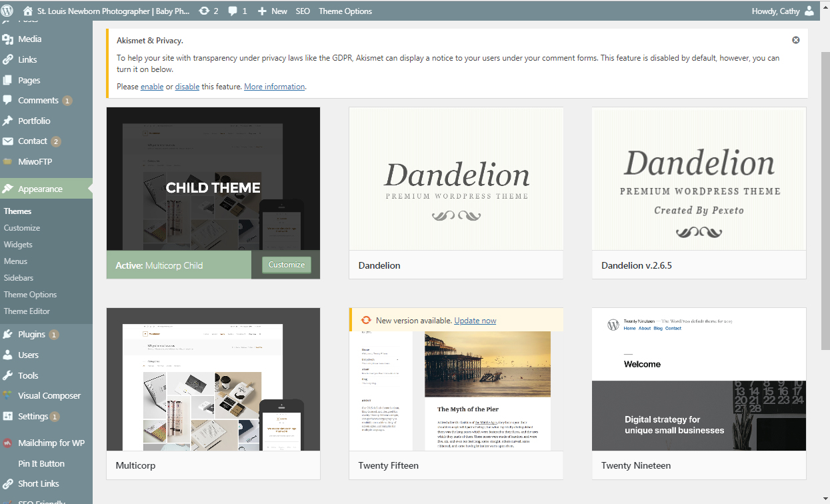The height and width of the screenshot is (504, 830).
Task: Click Update now for Twenty Fifteen
Action: 475,321
